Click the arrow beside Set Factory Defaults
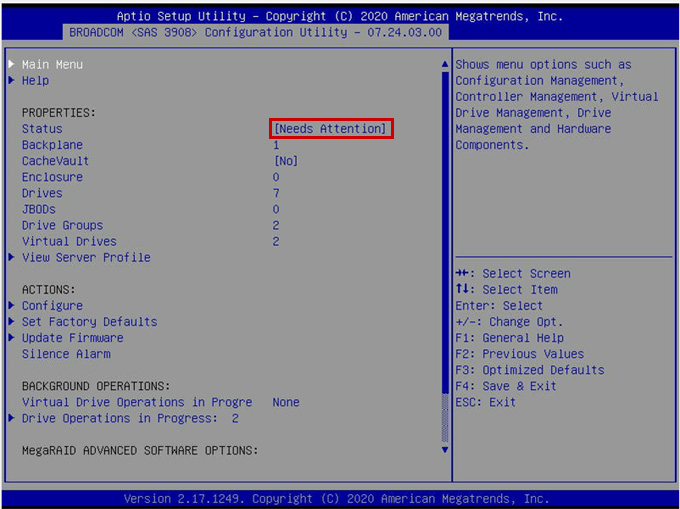This screenshot has height=509, width=680. tap(11, 322)
